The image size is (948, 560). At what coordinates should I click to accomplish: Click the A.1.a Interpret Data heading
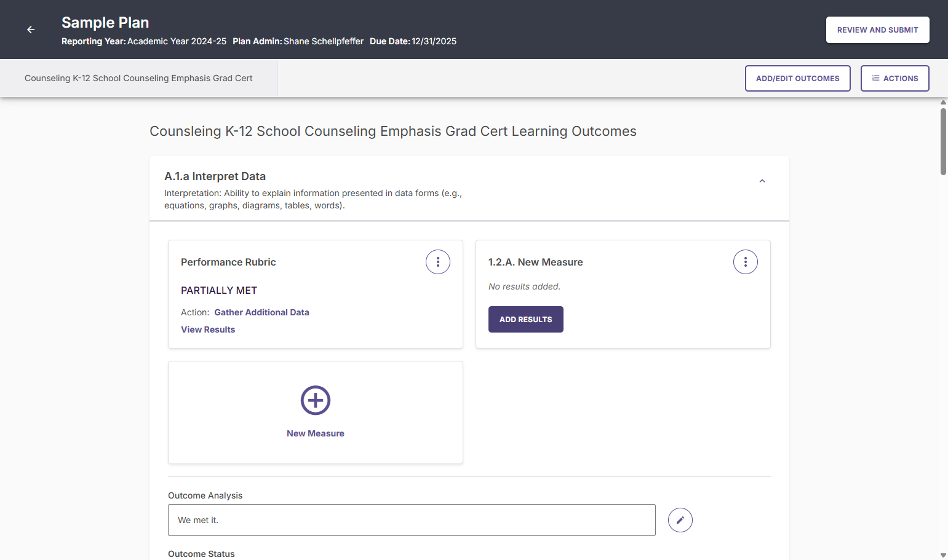(215, 176)
